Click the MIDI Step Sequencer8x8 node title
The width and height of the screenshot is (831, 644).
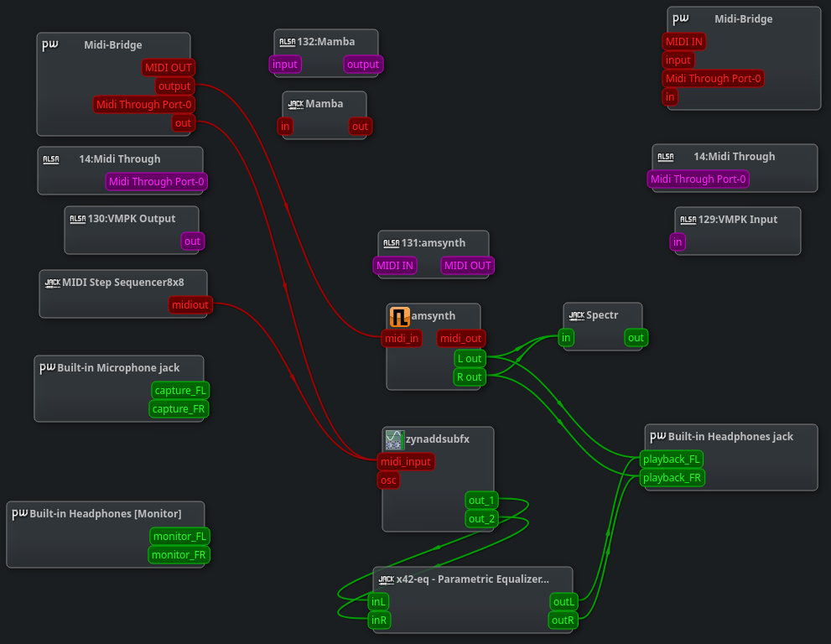(x=123, y=283)
